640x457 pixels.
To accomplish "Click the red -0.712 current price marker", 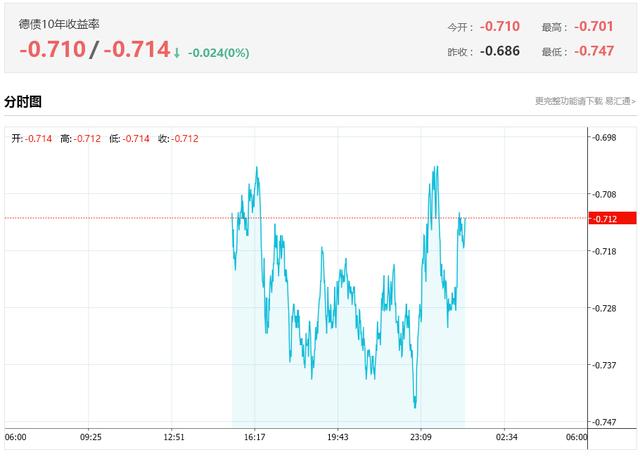I will [x=603, y=218].
